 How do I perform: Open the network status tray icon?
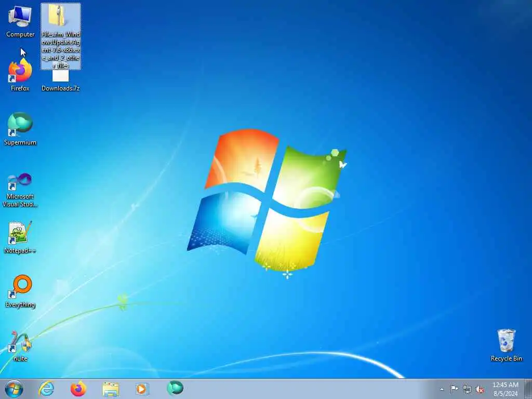(467, 390)
